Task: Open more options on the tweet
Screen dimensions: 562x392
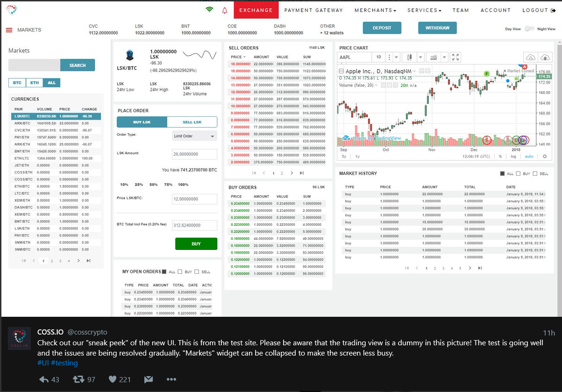Action: tap(171, 379)
